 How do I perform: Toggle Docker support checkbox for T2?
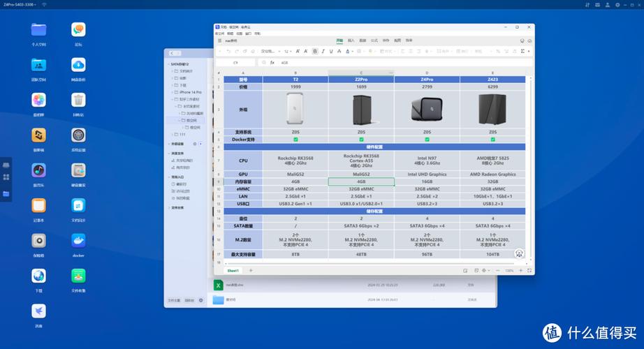pyautogui.click(x=295, y=140)
